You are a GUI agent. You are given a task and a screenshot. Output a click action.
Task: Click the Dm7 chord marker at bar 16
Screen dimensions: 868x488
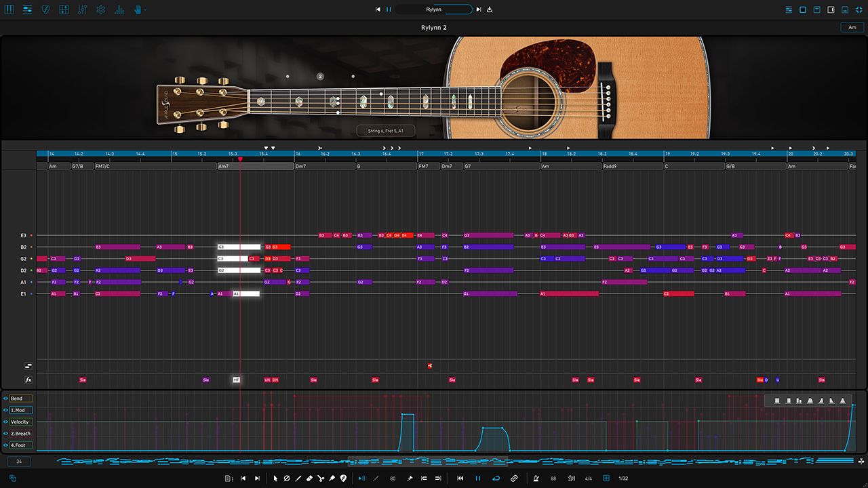[325, 166]
